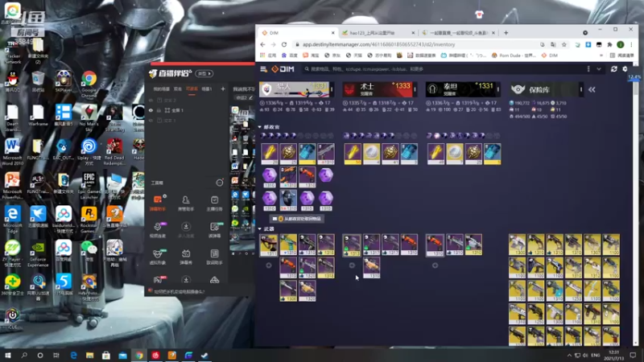644x362 pixels.
Task: Open Hunter's gold prism postmaster item
Action: pos(270,154)
